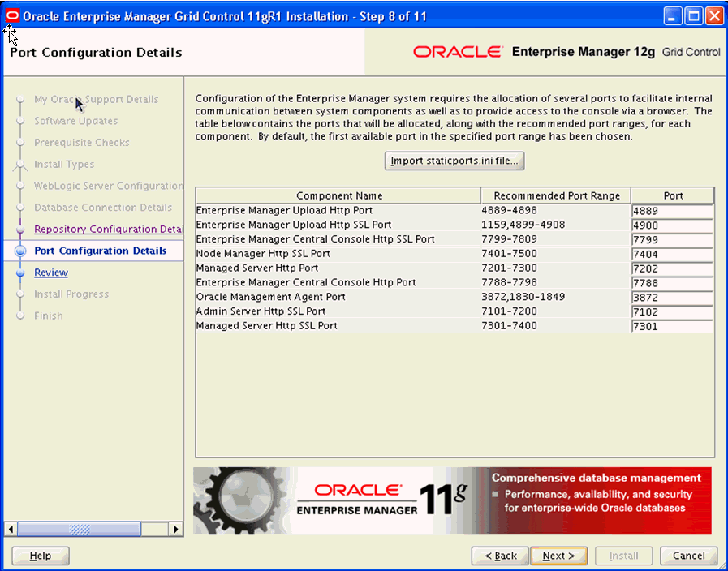728x571 pixels.
Task: Minimize the installer window
Action: (x=673, y=17)
